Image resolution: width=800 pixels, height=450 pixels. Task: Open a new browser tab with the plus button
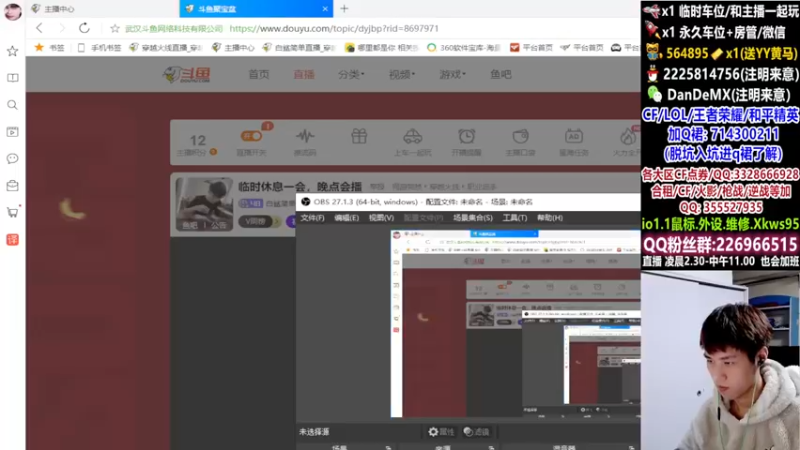pyautogui.click(x=344, y=8)
